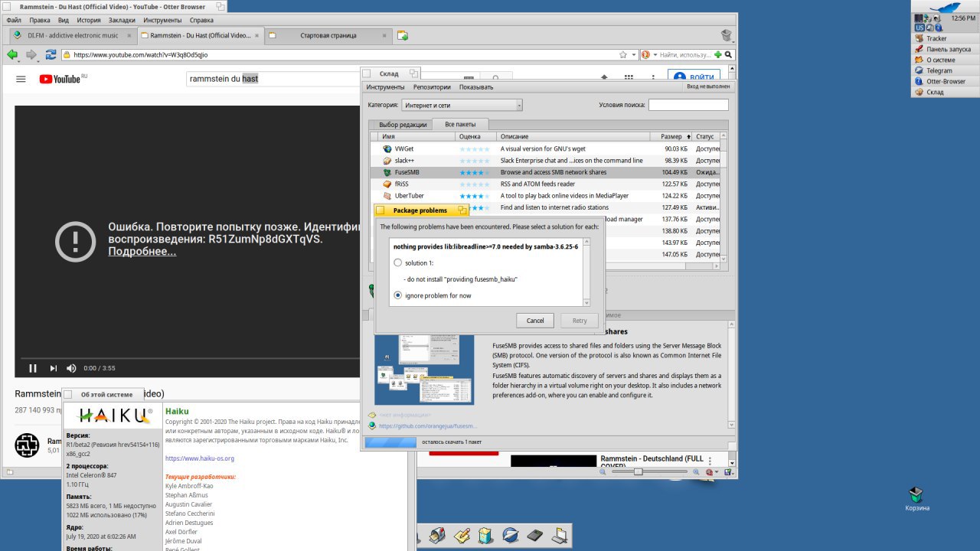Open closed tabs trash icon in browser
The image size is (980, 551).
click(727, 35)
